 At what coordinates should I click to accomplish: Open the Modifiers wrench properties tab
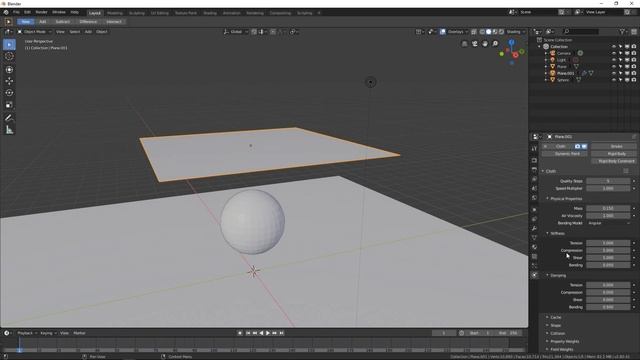point(534,229)
